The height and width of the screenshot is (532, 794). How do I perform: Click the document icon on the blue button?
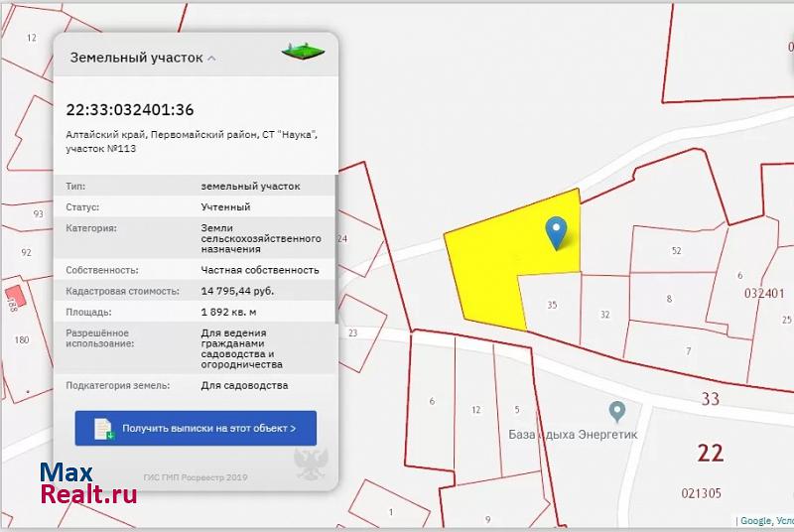(103, 428)
